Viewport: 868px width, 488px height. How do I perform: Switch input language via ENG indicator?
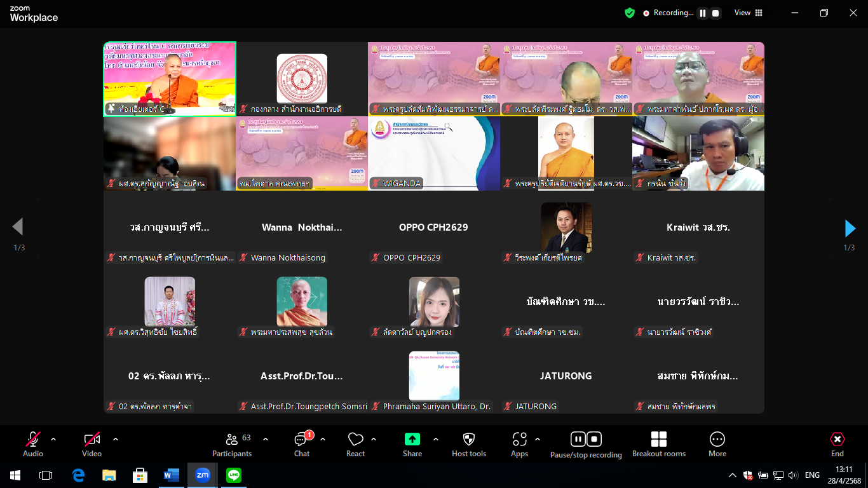click(x=812, y=475)
